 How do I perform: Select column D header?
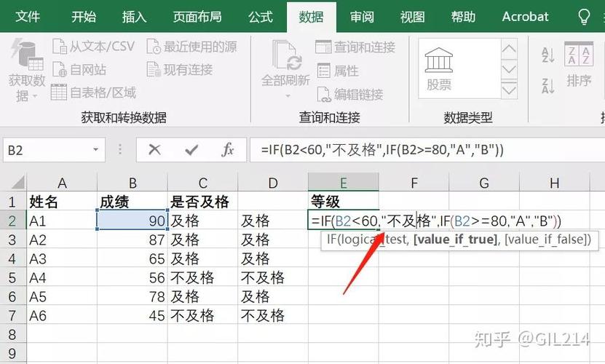point(273,183)
